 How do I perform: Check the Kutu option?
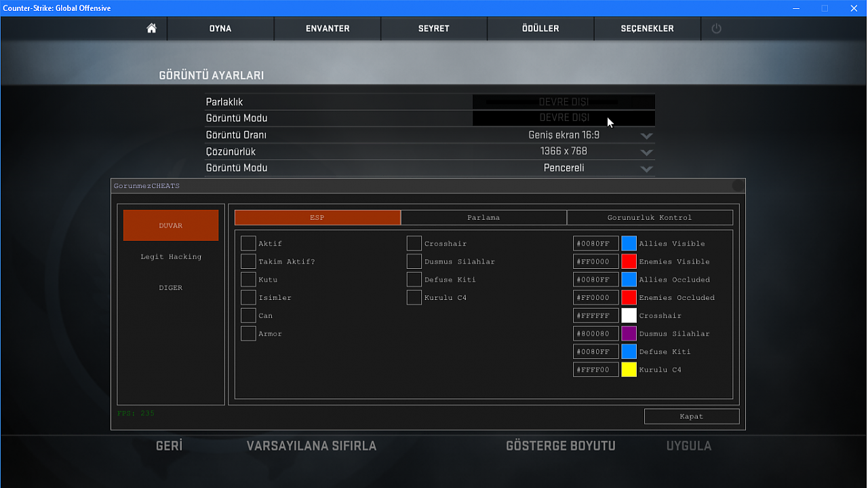[248, 280]
